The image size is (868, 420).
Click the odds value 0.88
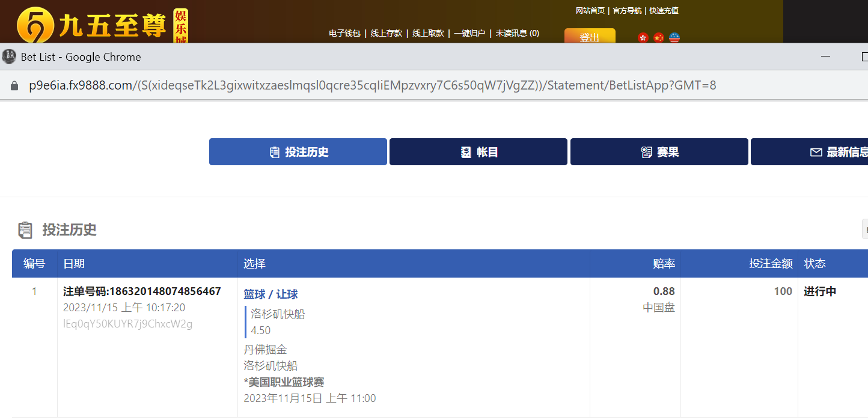[x=664, y=291]
